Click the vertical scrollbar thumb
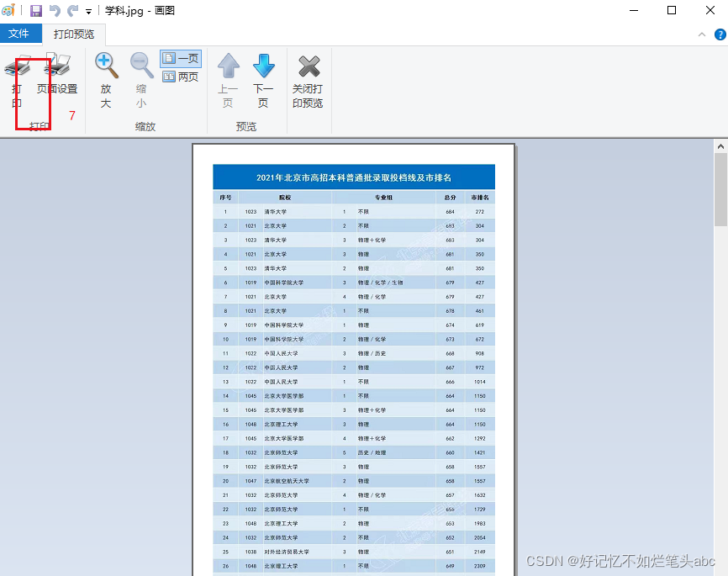The width and height of the screenshot is (728, 576). [x=720, y=190]
